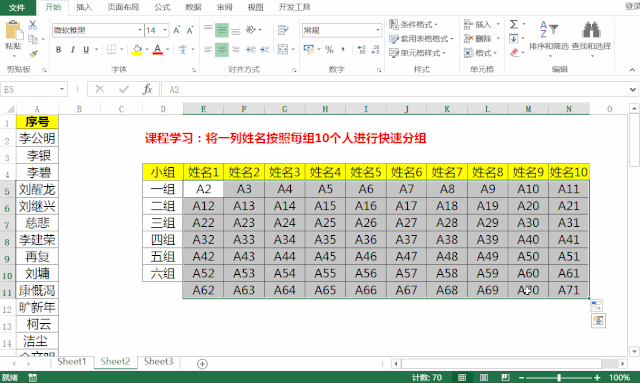Open font color dropdown arrow
The width and height of the screenshot is (640, 383).
167,50
